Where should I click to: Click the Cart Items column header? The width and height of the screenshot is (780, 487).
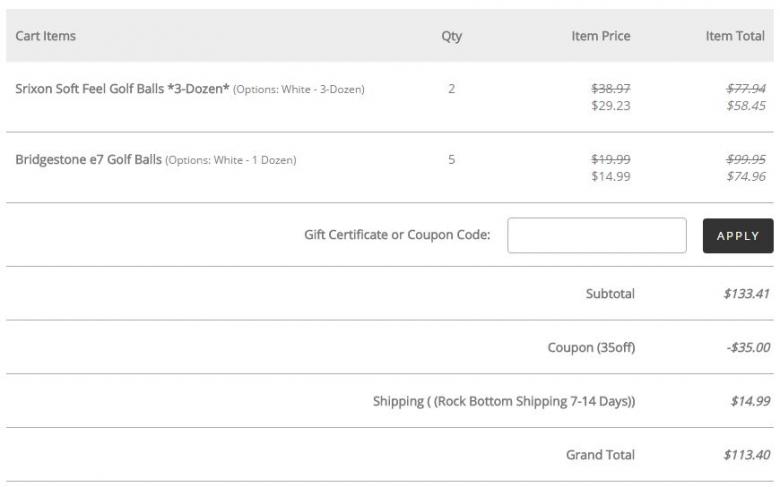(x=45, y=36)
